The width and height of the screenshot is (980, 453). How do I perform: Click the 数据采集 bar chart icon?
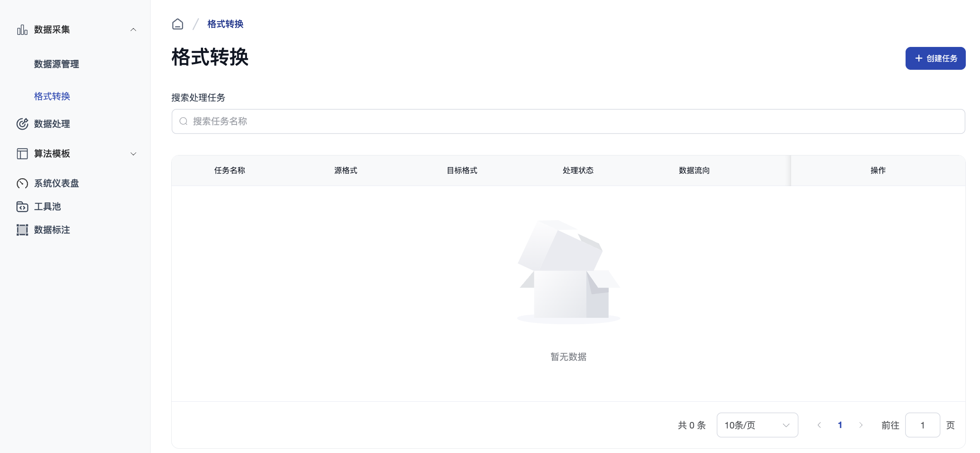pyautogui.click(x=22, y=30)
